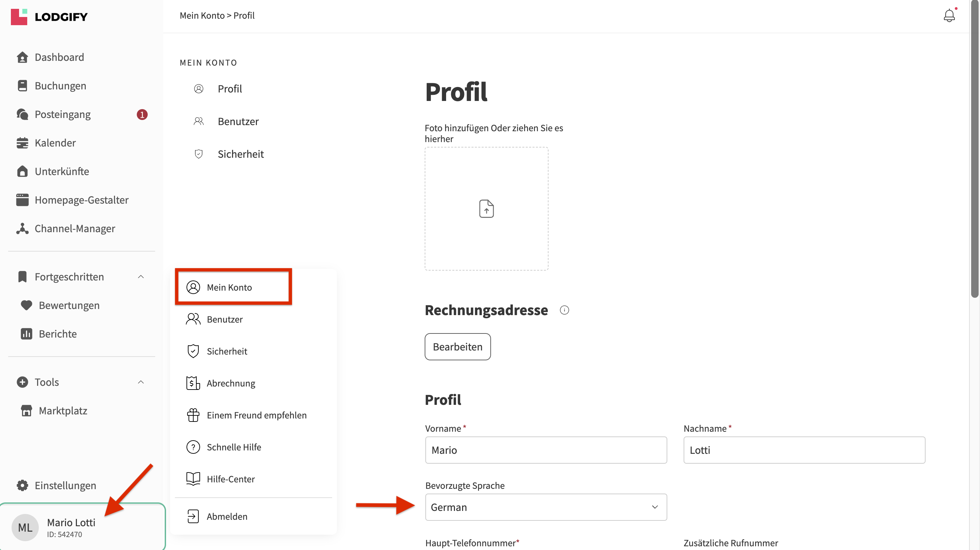Image resolution: width=980 pixels, height=550 pixels.
Task: Collapse the Tools section chevron
Action: (141, 382)
